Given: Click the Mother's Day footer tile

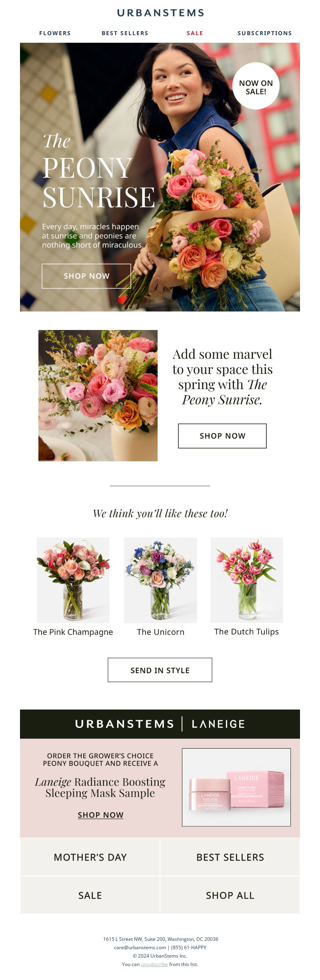Looking at the screenshot, I should 90,857.
